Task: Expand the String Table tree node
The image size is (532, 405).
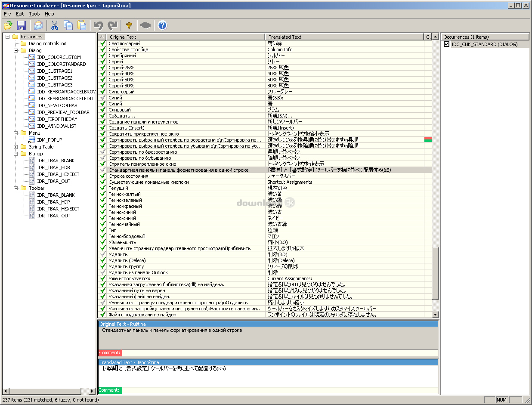Action: (x=16, y=147)
